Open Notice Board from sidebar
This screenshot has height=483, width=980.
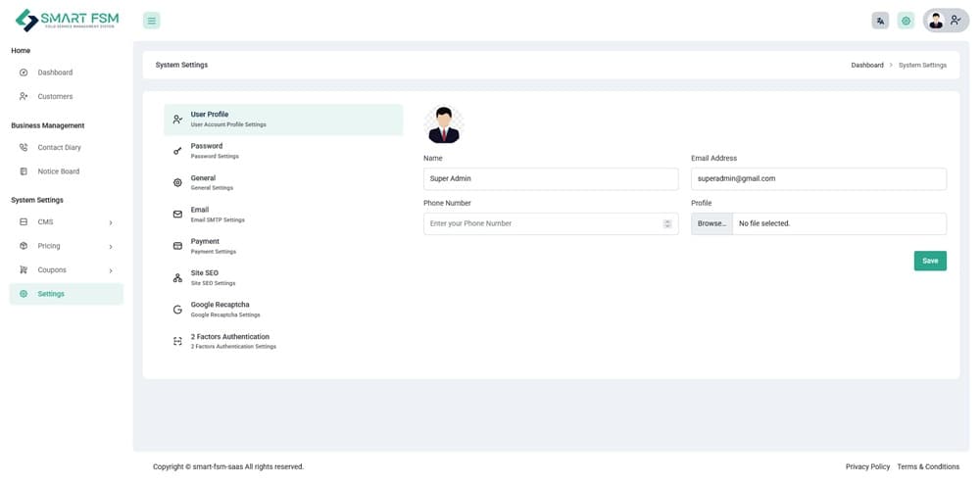(x=58, y=171)
